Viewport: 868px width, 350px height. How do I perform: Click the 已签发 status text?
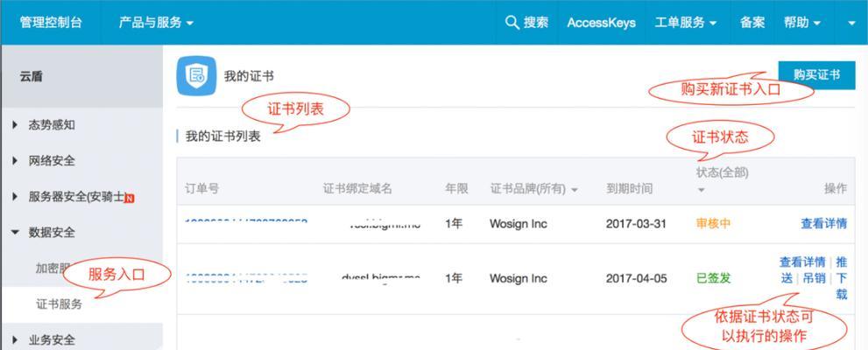tap(713, 278)
